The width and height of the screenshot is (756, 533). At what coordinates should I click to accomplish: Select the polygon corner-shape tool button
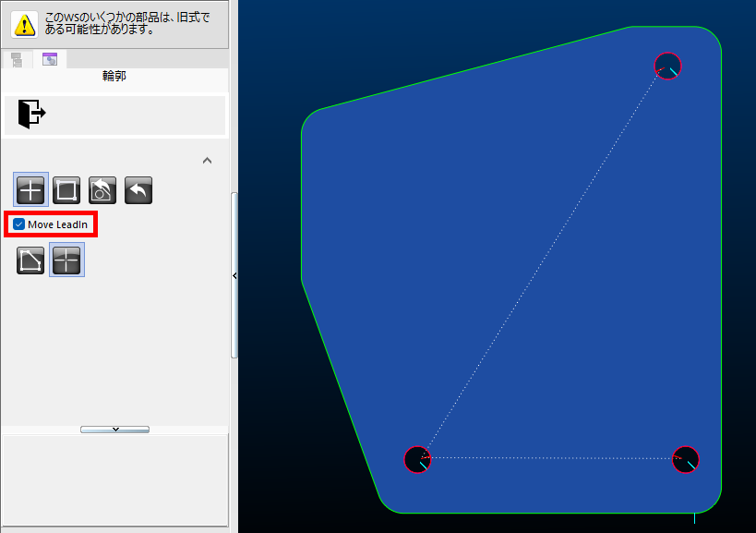[x=30, y=260]
